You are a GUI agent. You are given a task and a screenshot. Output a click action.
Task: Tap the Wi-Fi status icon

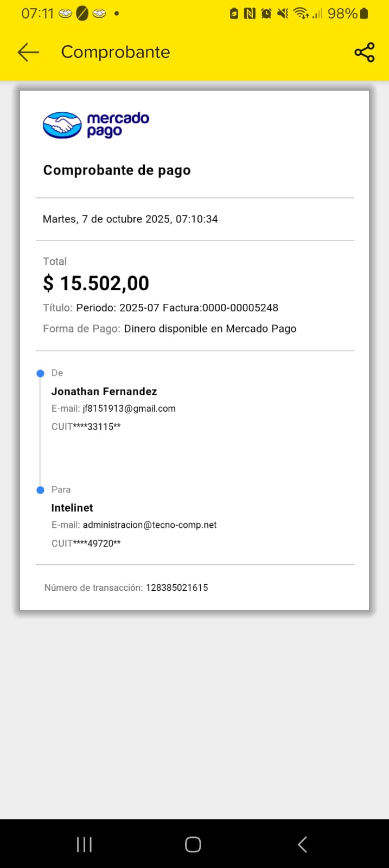[301, 14]
